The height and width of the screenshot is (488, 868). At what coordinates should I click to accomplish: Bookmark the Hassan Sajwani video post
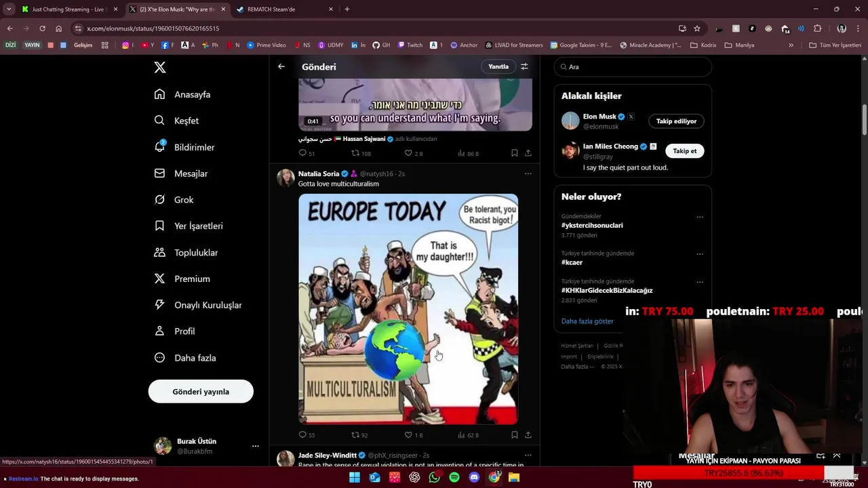[514, 153]
